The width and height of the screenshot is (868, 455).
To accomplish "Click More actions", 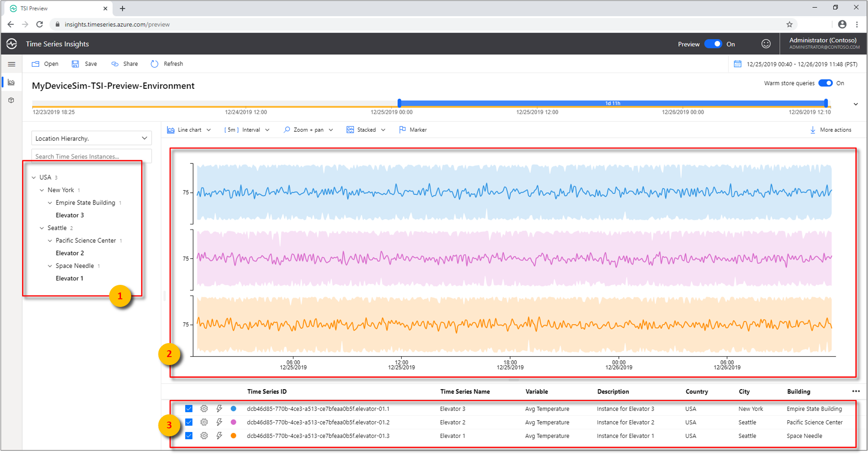I will point(831,130).
